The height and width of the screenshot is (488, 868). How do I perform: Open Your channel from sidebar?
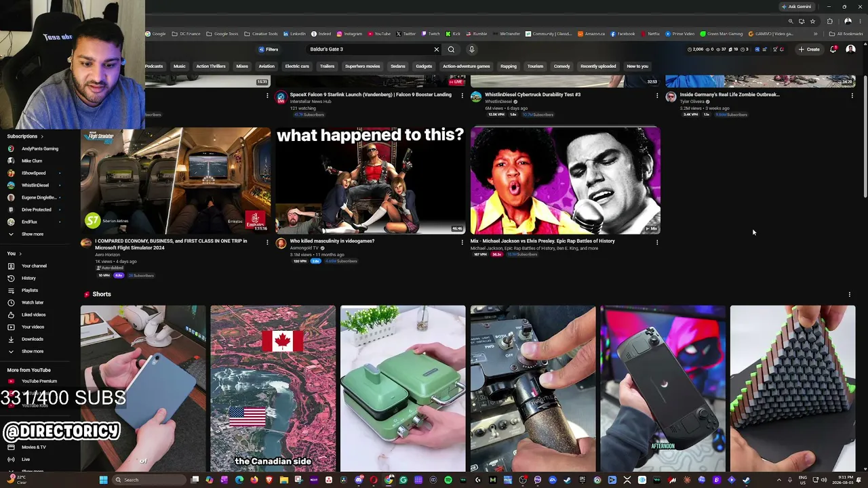point(34,266)
